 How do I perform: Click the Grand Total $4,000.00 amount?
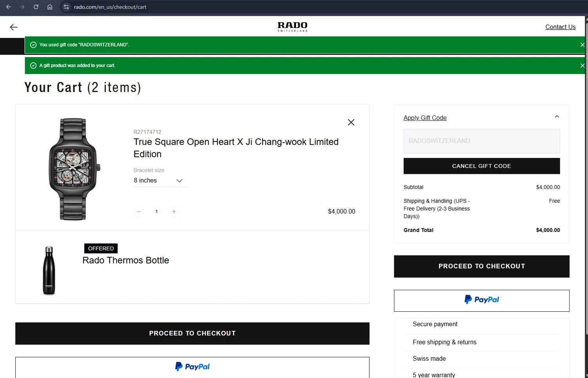pyautogui.click(x=548, y=230)
